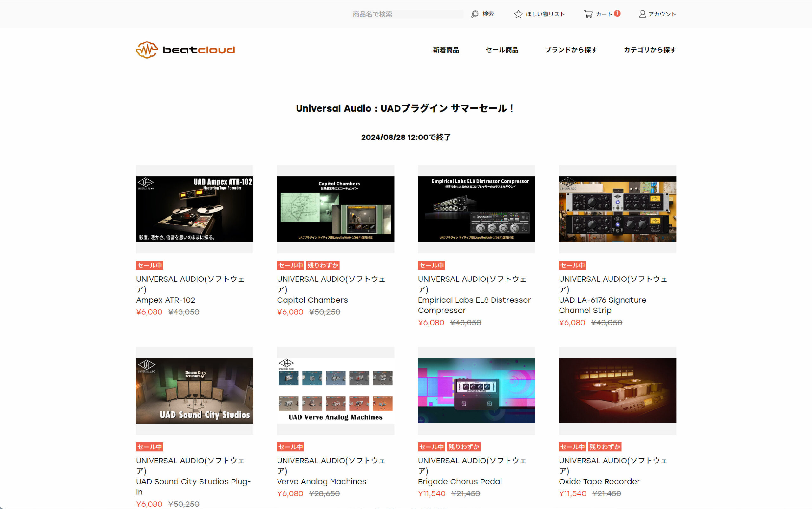Open Verve Analog Machines thumbnail
The width and height of the screenshot is (812, 509).
point(335,390)
